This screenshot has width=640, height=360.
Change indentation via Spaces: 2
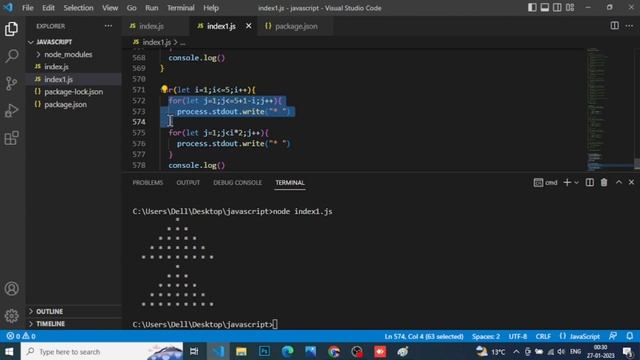pos(486,337)
